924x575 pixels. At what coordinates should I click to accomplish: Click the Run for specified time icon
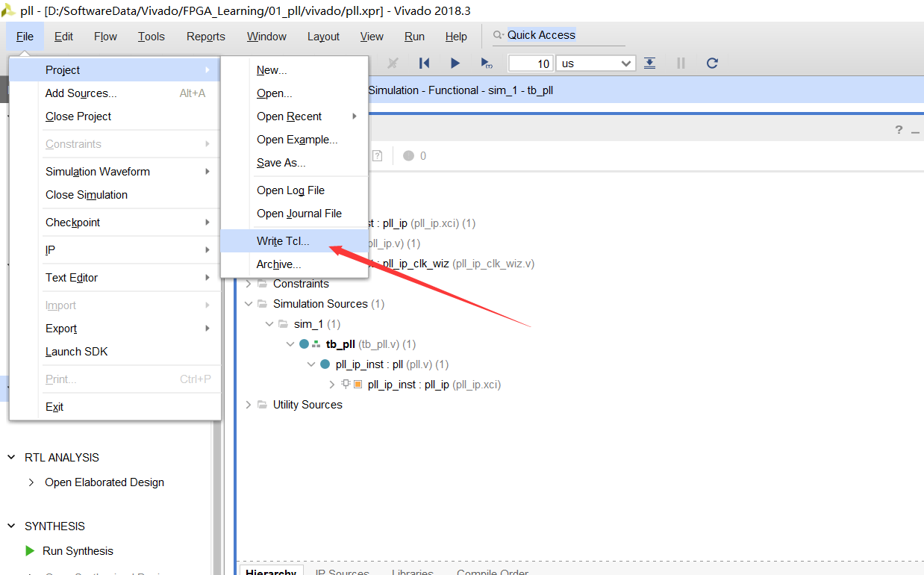coord(486,63)
